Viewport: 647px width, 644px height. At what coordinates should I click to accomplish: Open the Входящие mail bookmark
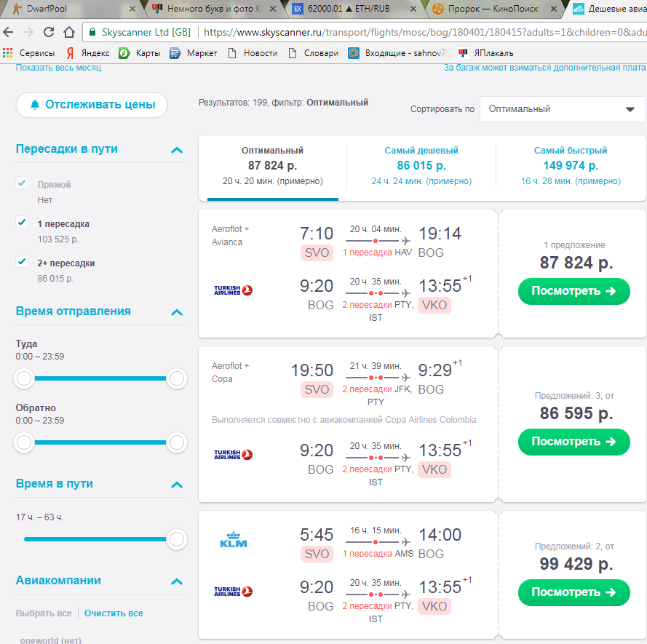pos(397,53)
